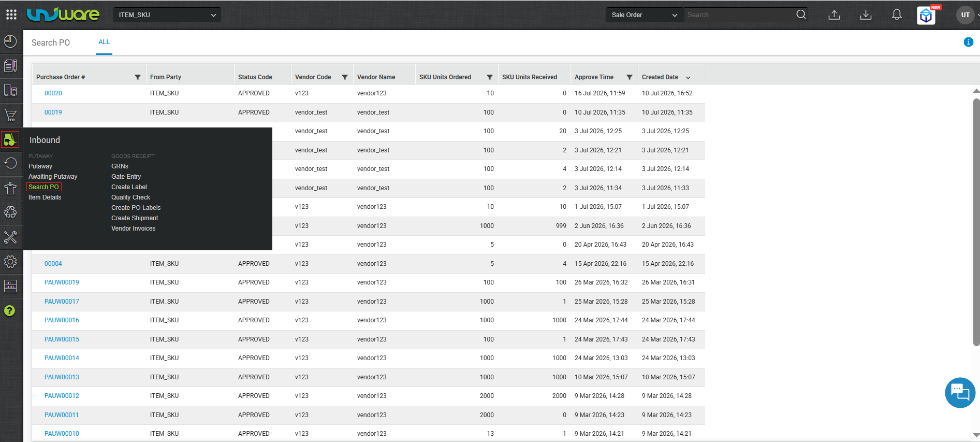Image resolution: width=980 pixels, height=442 pixels.
Task: Open purchase order PAUW00019
Action: point(62,282)
